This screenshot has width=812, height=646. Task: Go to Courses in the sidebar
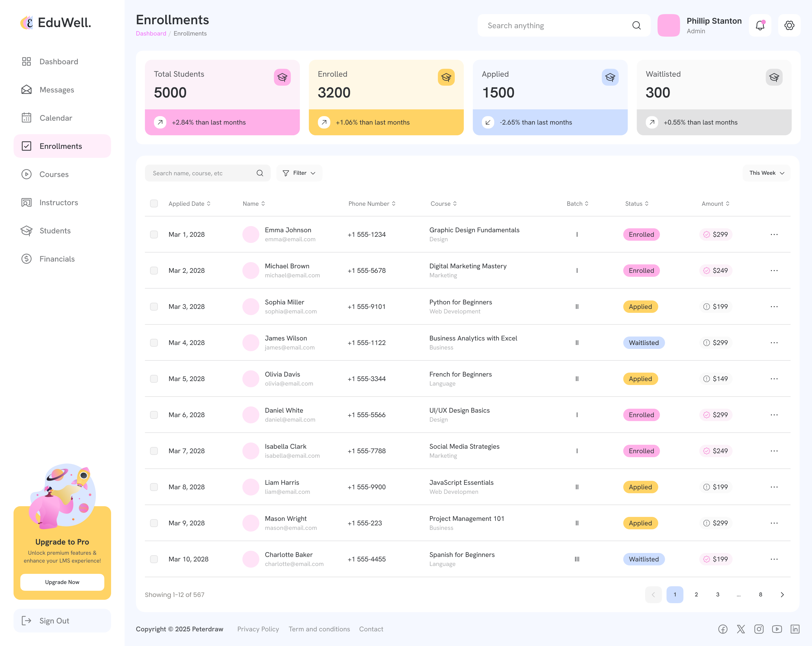point(54,174)
